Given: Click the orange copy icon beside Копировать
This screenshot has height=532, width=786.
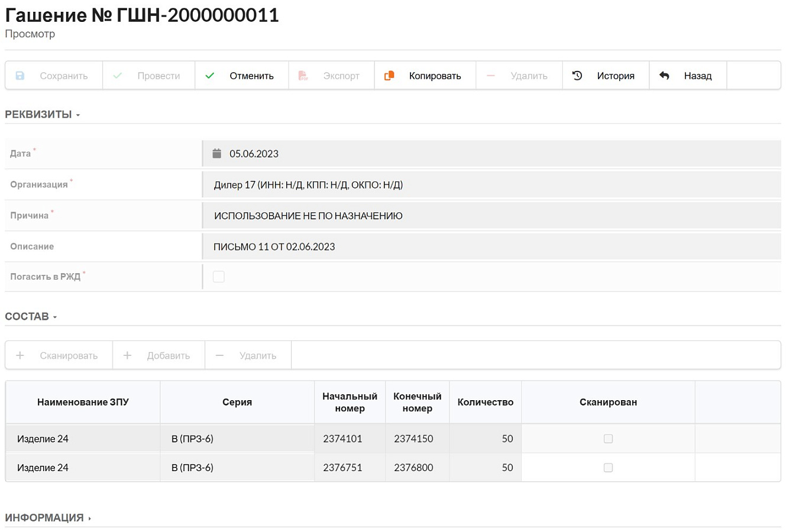Looking at the screenshot, I should pyautogui.click(x=389, y=76).
